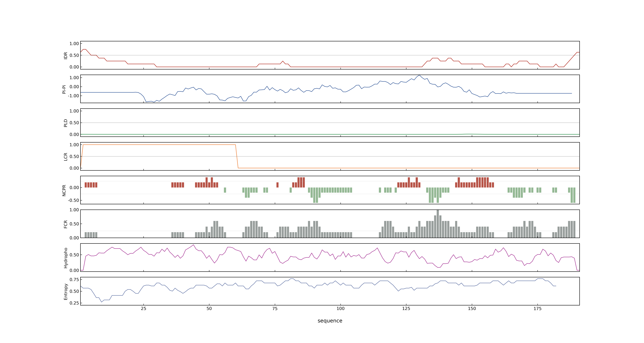Select the 0.50 tick of PLD panel
Screen dimensions: 644x343
coord(74,123)
